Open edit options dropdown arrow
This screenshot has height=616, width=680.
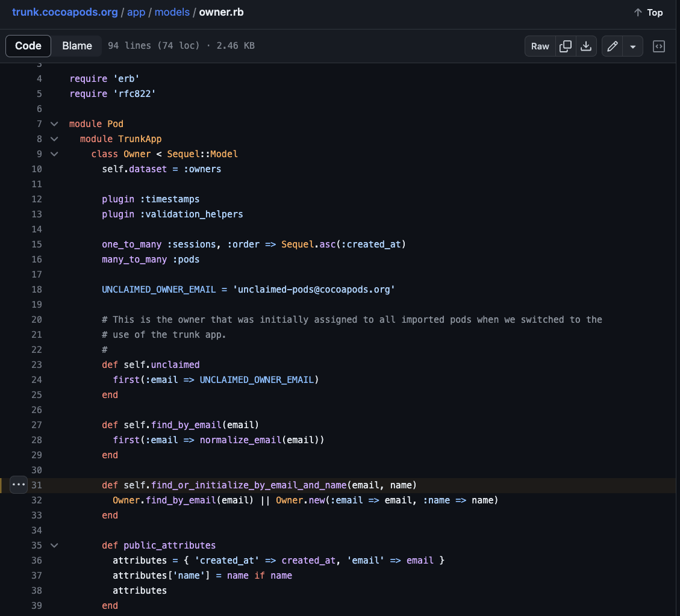click(633, 46)
